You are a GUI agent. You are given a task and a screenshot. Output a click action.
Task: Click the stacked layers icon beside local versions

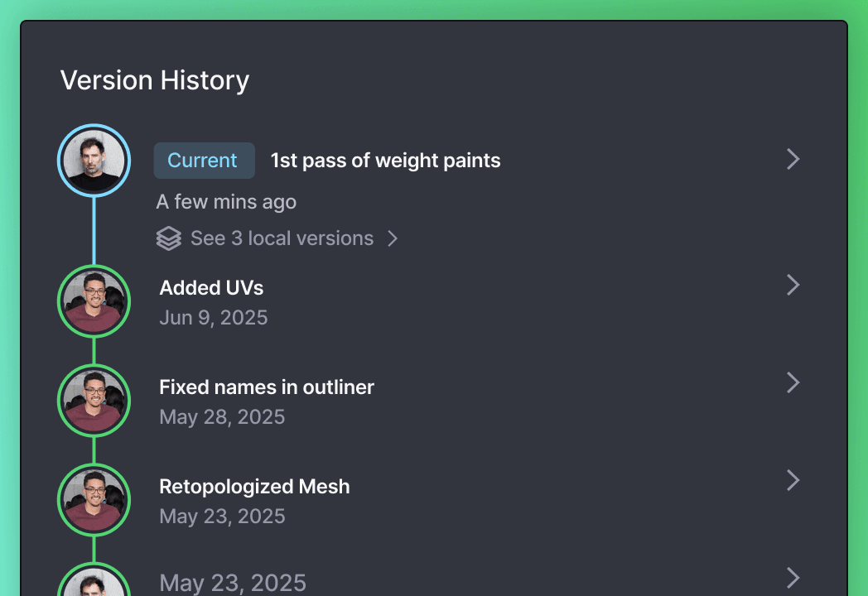tap(169, 238)
